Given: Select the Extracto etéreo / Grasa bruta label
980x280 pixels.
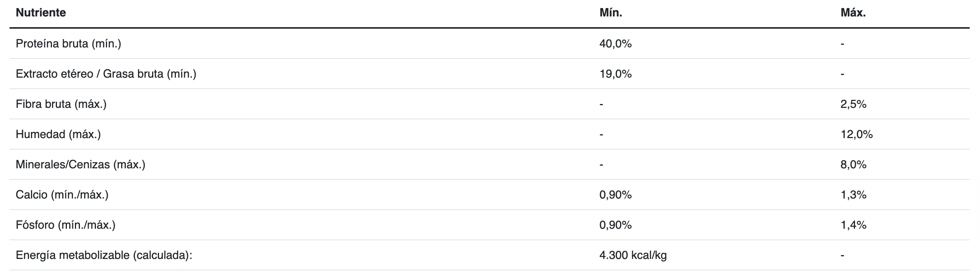Looking at the screenshot, I should 106,74.
